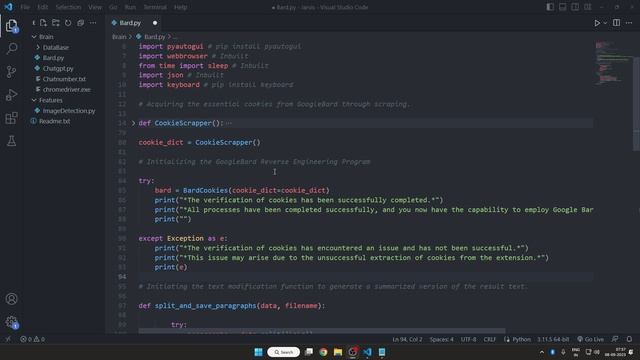Open the Run and Debug view
The image size is (640, 360).
[11, 95]
